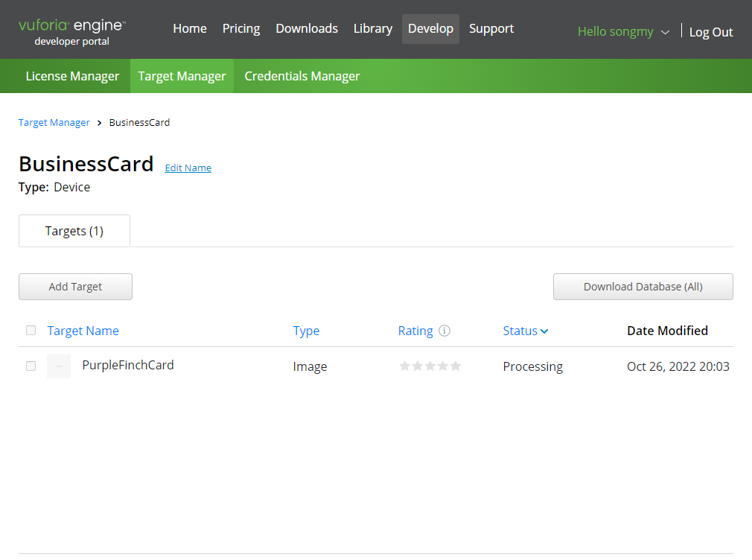The image size is (752, 560).
Task: Go to Home in top navigation
Action: pyautogui.click(x=190, y=29)
